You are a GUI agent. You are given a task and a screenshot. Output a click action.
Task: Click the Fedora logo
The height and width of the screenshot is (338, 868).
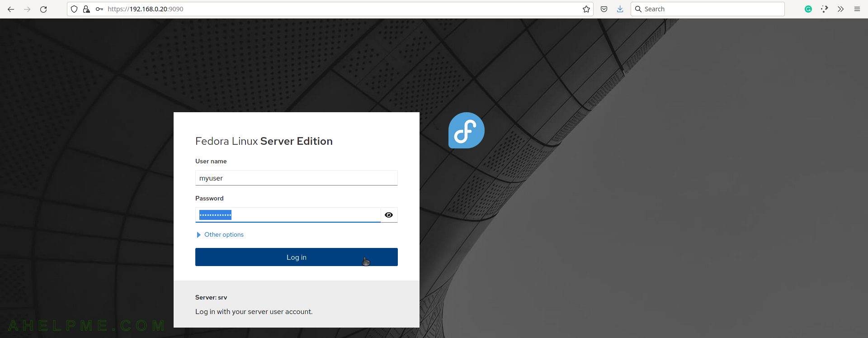click(x=467, y=130)
